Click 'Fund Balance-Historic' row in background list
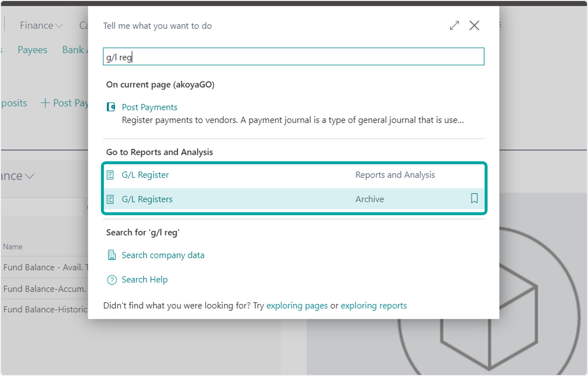This screenshot has height=376, width=588. pyautogui.click(x=45, y=309)
